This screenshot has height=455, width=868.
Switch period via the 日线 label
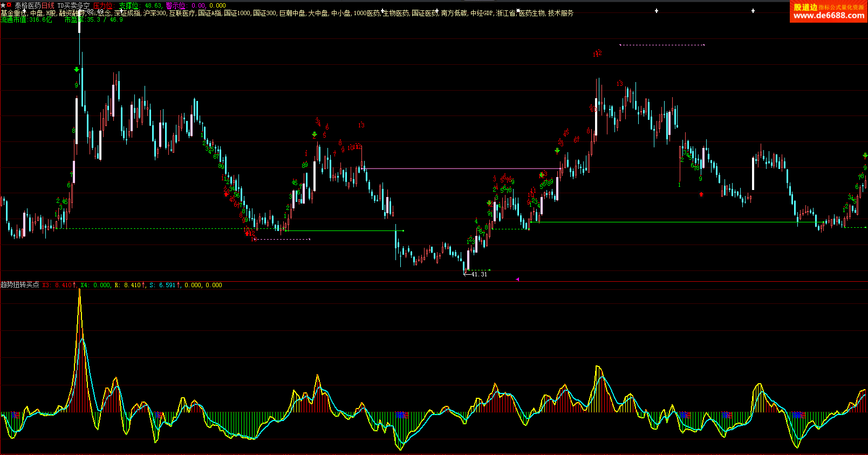pos(48,5)
